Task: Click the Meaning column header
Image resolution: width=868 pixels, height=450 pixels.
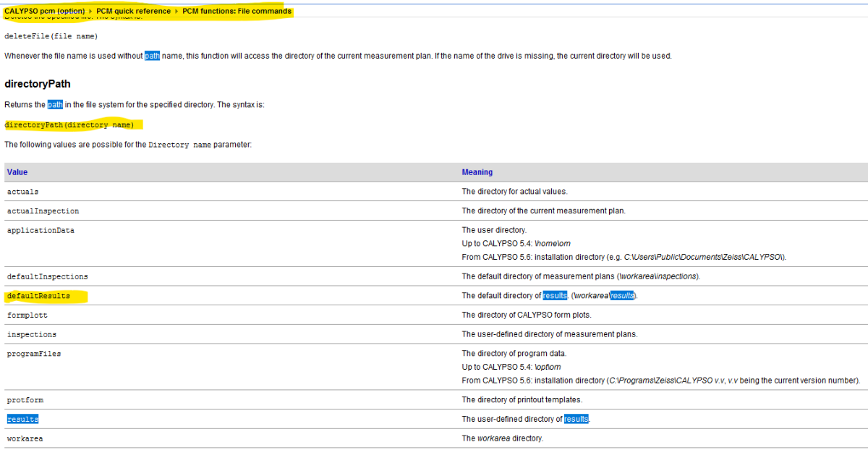Action: pos(477,172)
